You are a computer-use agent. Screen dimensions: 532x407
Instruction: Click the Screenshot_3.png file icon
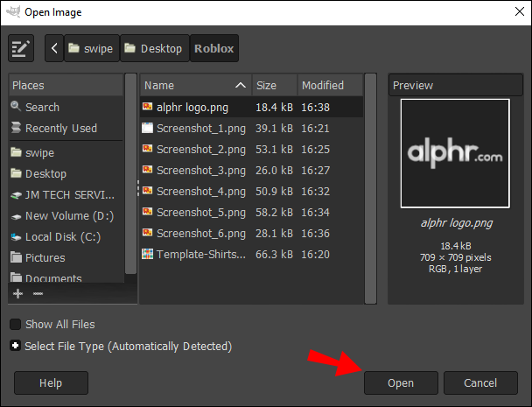click(x=147, y=170)
